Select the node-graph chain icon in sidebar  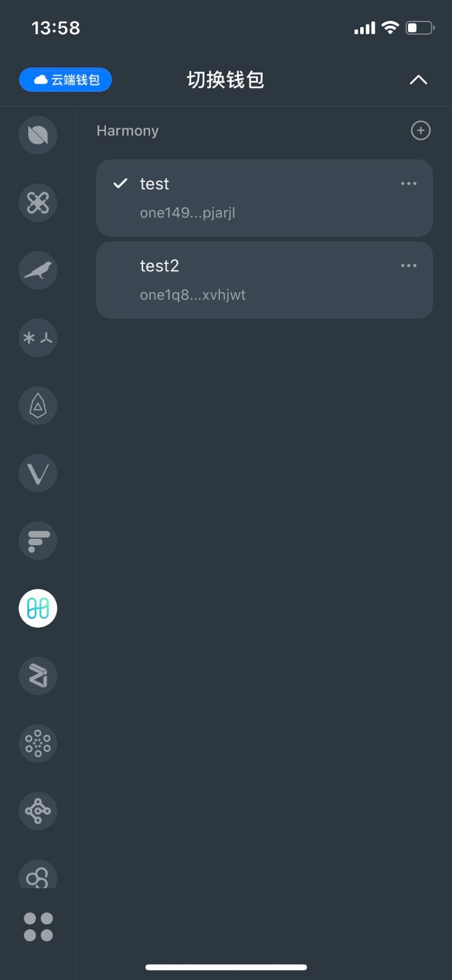coord(38,811)
